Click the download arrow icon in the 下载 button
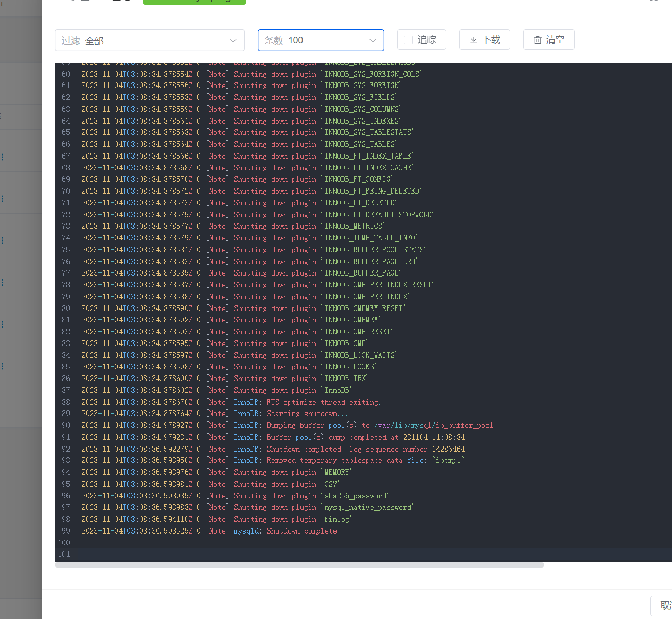This screenshot has width=672, height=619. coord(473,40)
